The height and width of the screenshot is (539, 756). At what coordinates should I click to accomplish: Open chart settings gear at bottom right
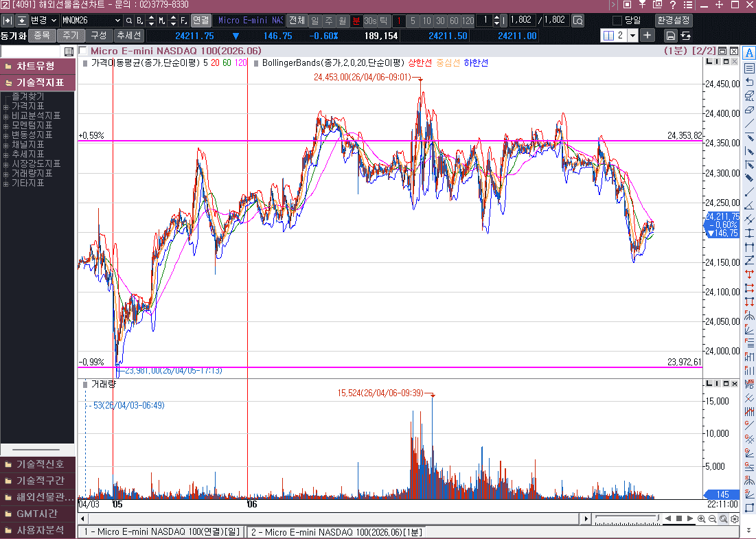pos(734,519)
